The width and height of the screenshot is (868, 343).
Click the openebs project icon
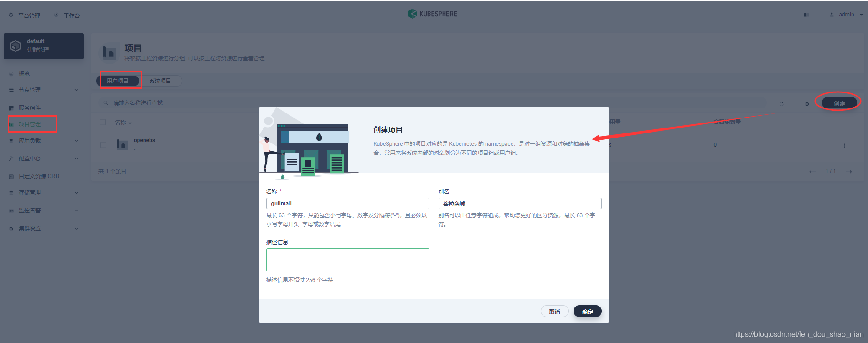point(122,145)
